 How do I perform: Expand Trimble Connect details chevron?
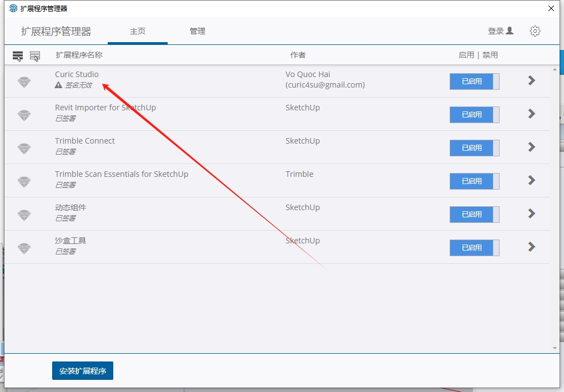(532, 147)
